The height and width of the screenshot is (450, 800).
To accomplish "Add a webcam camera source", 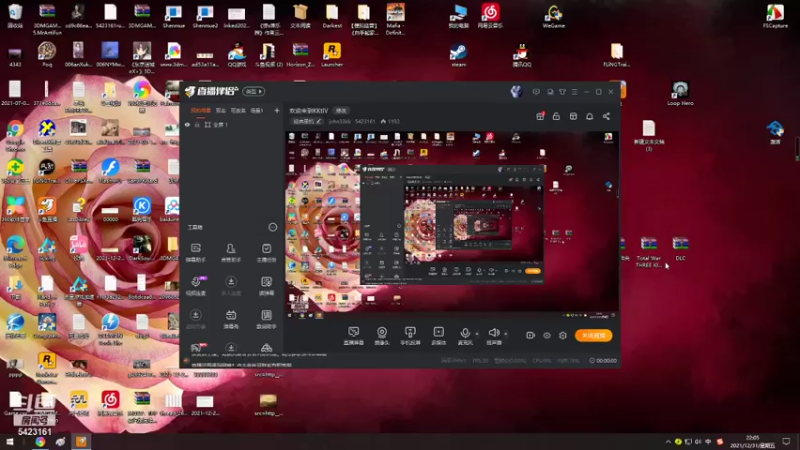I will (x=382, y=336).
